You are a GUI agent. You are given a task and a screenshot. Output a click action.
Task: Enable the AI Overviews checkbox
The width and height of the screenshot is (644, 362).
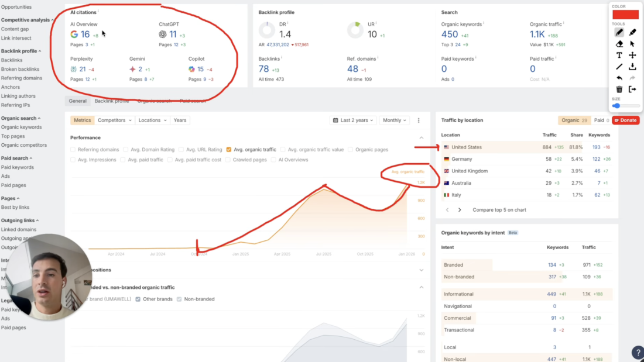[273, 160]
